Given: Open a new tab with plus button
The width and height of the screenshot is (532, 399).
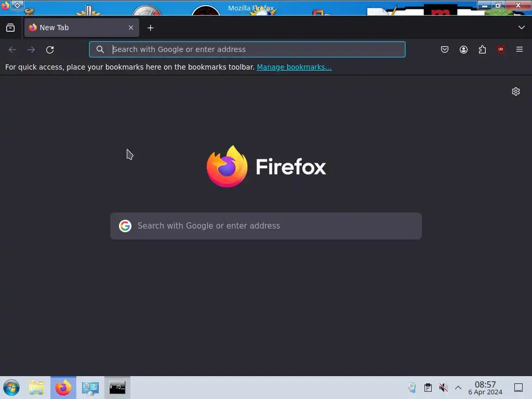Looking at the screenshot, I should (150, 28).
